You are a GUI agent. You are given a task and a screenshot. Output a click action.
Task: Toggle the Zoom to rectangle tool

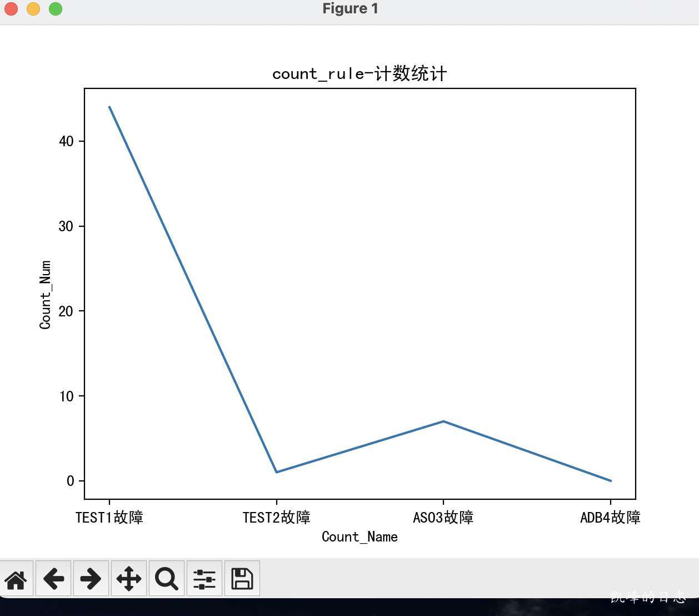tap(166, 579)
